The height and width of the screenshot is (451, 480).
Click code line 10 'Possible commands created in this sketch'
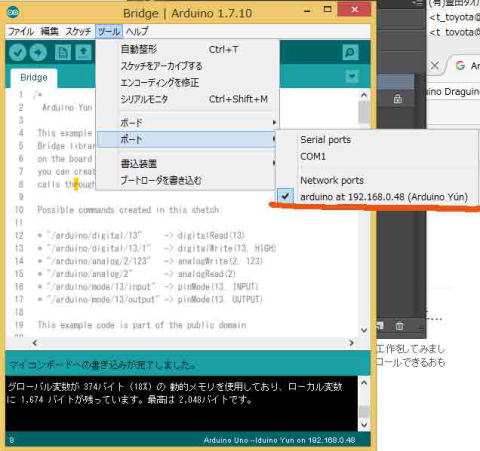(x=128, y=210)
